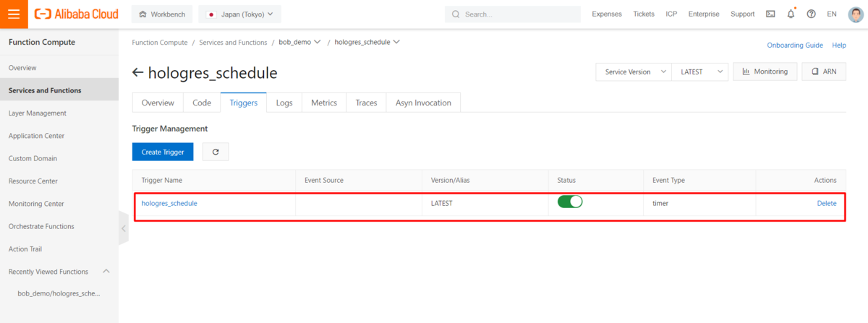Open the Service Version dropdown
Image resolution: width=868 pixels, height=323 pixels.
(634, 72)
